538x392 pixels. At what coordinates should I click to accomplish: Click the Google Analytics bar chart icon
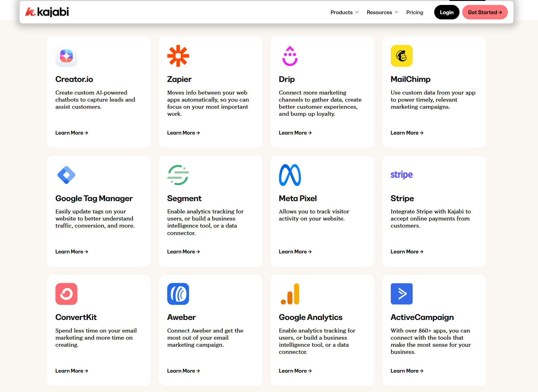(x=290, y=294)
